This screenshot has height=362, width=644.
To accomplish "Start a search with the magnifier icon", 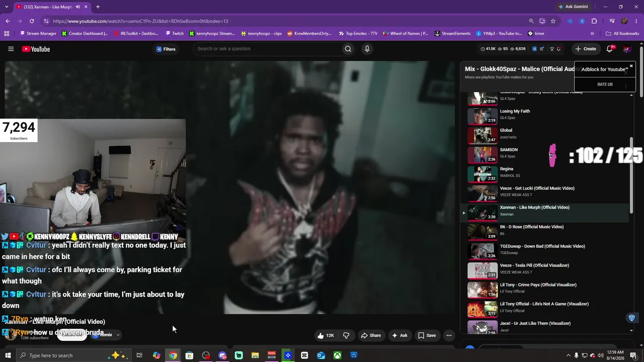I will [348, 49].
